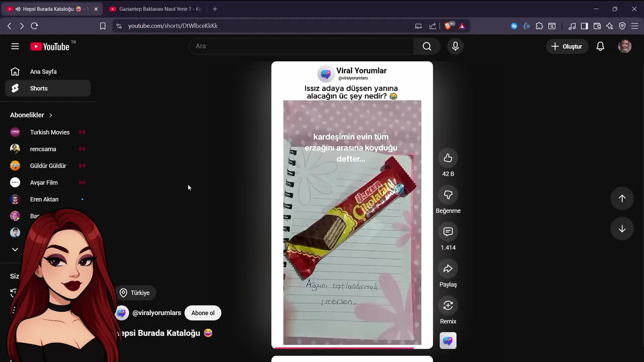The image size is (644, 362).
Task: Open the comments panel showing 1.414
Action: coord(448,232)
